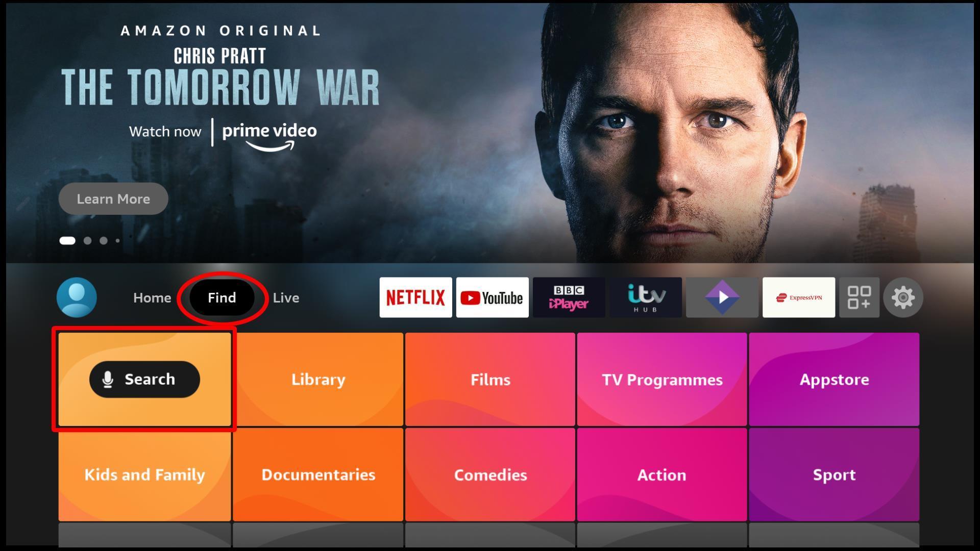
Task: Open Settings gear icon
Action: tap(902, 297)
